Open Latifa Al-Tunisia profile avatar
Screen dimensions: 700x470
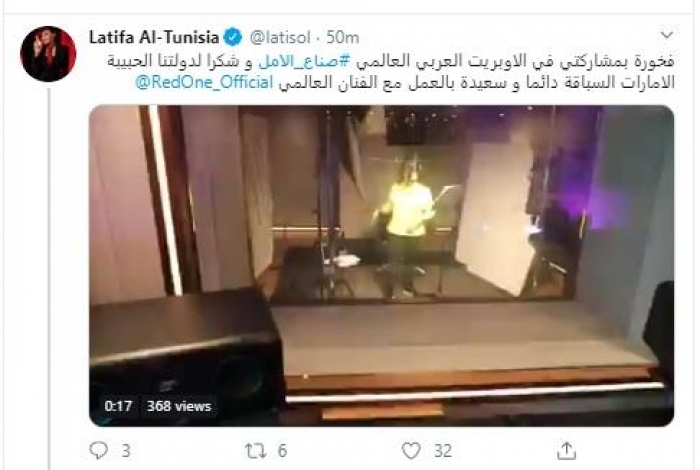(x=48, y=54)
